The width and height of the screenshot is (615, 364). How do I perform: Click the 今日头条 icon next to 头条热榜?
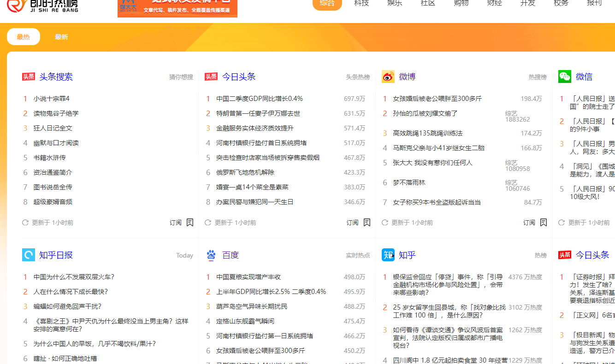pos(211,76)
